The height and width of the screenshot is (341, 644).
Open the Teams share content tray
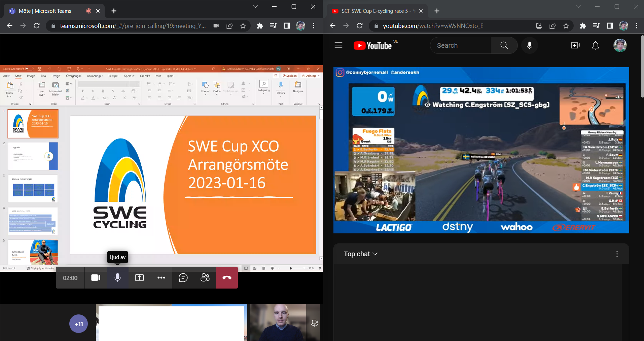tap(139, 278)
